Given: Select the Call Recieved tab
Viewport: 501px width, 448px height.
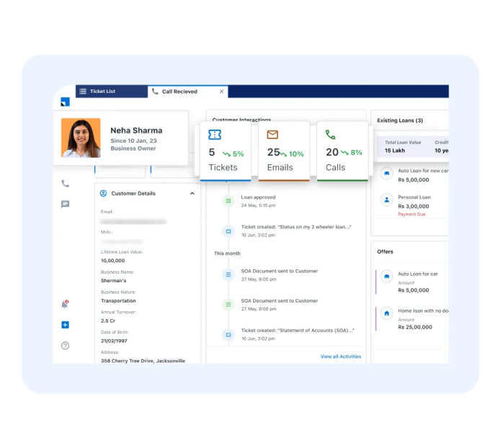Looking at the screenshot, I should click(x=179, y=91).
